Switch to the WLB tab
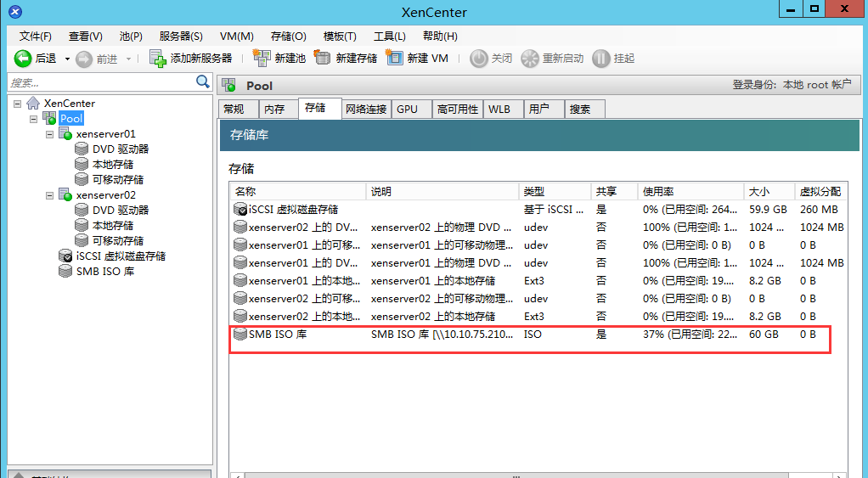This screenshot has height=478, width=868. (x=503, y=109)
